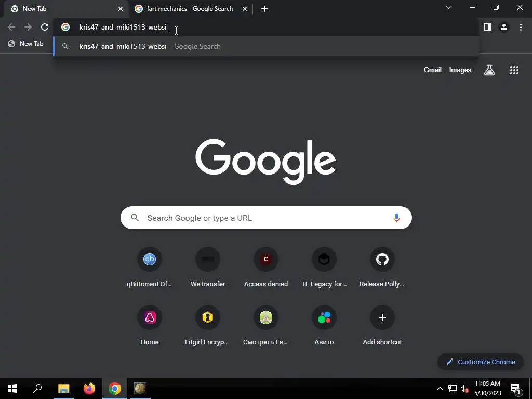Open the side panel icon

pyautogui.click(x=487, y=27)
